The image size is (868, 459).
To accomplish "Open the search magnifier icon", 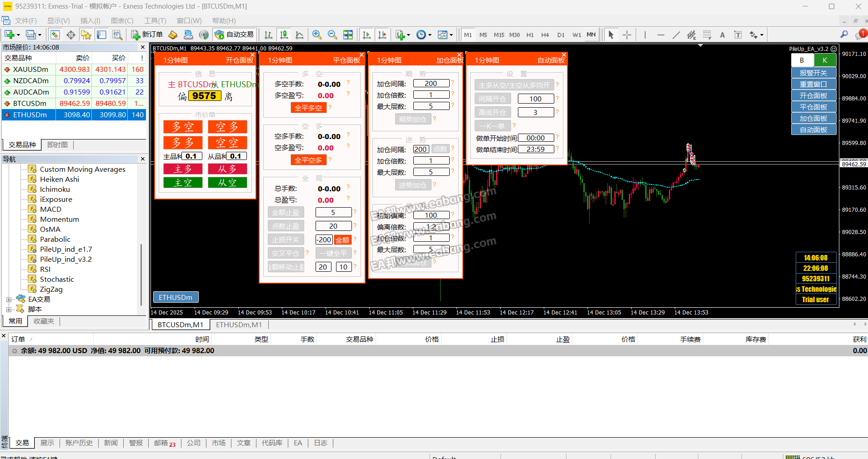I will (844, 35).
